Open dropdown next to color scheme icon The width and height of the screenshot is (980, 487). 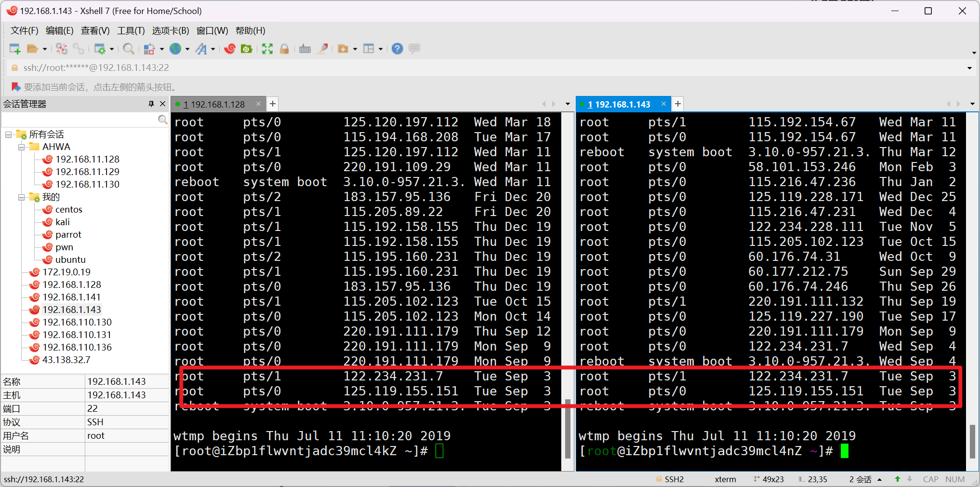(x=162, y=49)
